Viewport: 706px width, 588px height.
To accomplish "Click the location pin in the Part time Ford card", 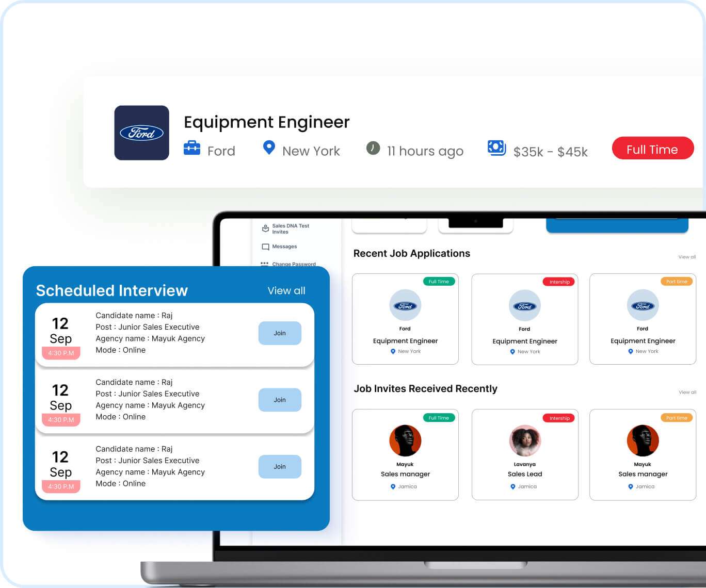I will [x=631, y=352].
